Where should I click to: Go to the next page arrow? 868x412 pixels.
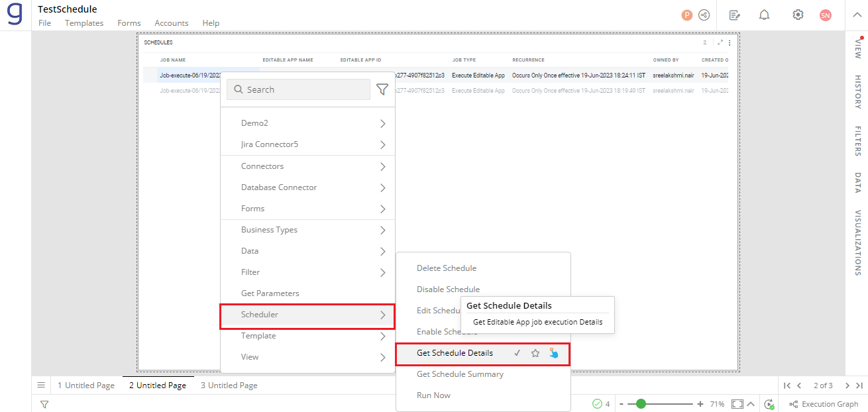[x=847, y=386]
